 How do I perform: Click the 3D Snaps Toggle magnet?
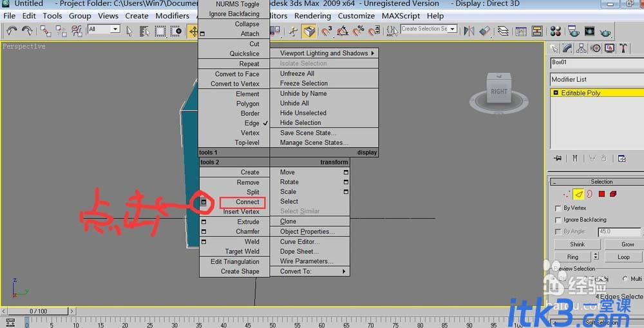pos(327,31)
